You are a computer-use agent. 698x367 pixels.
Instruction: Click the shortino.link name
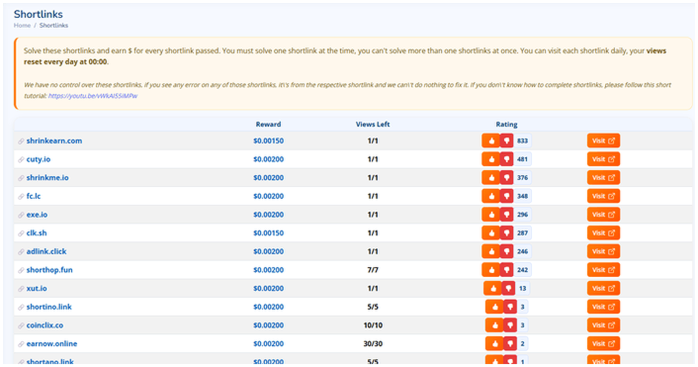49,307
